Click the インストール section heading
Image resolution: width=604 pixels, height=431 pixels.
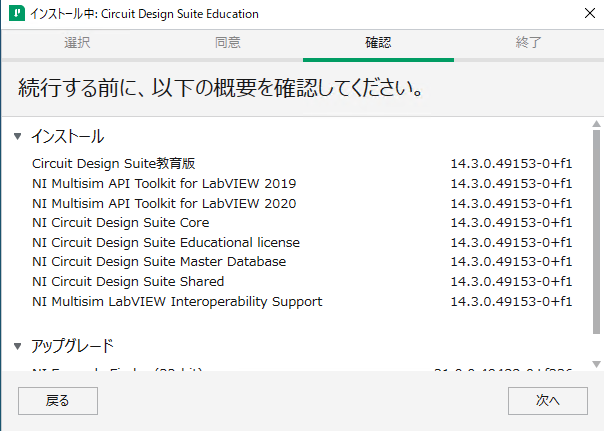68,136
